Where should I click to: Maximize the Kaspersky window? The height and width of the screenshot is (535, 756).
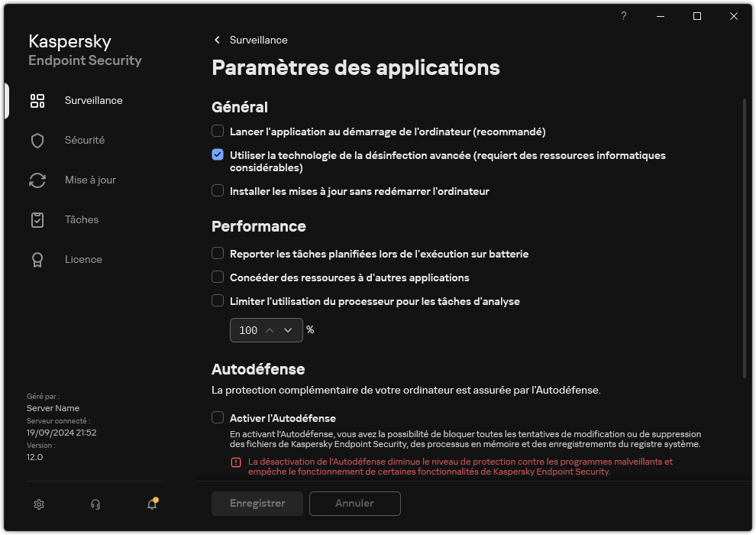[x=697, y=16]
